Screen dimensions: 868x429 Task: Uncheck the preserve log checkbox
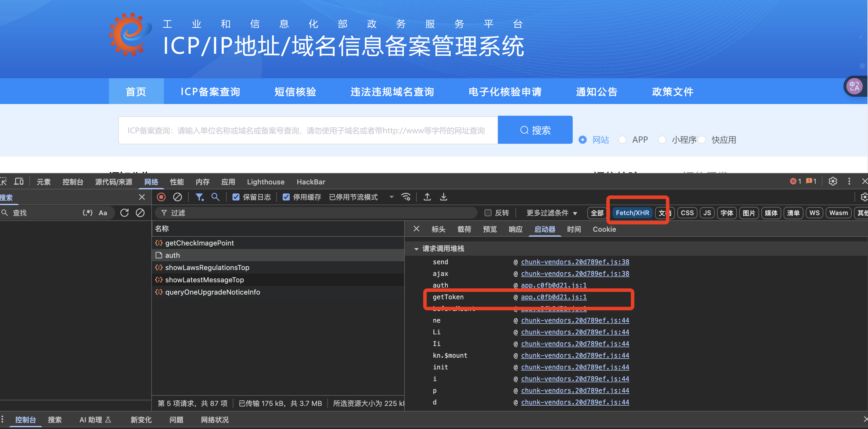(x=236, y=197)
